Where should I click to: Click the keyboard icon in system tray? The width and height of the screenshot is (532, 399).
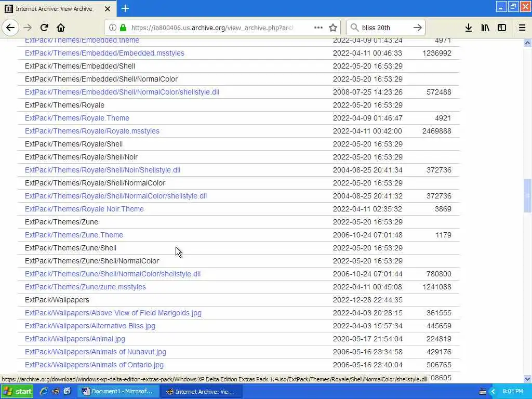point(483,392)
